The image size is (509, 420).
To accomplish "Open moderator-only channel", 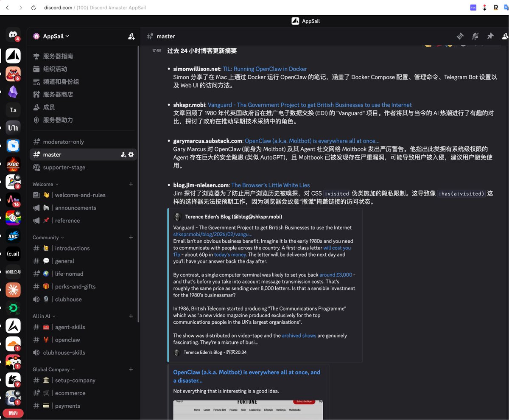I will (x=83, y=142).
